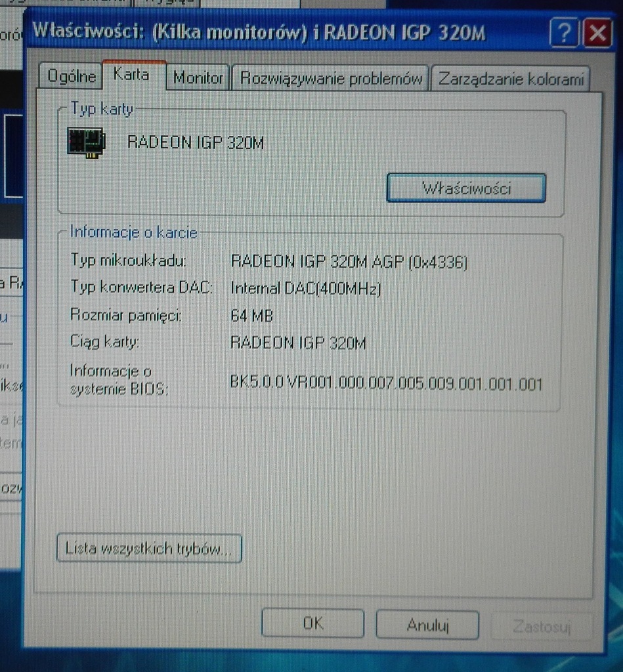Image resolution: width=623 pixels, height=672 pixels.
Task: Click the greyed-out Zastosuj button
Action: click(542, 627)
